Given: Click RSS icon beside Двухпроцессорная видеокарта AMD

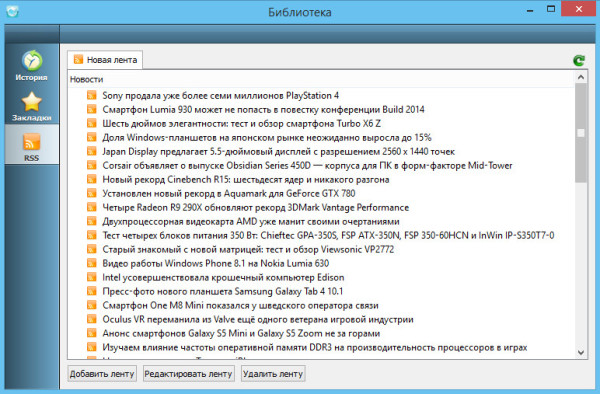Looking at the screenshot, I should pyautogui.click(x=91, y=221).
